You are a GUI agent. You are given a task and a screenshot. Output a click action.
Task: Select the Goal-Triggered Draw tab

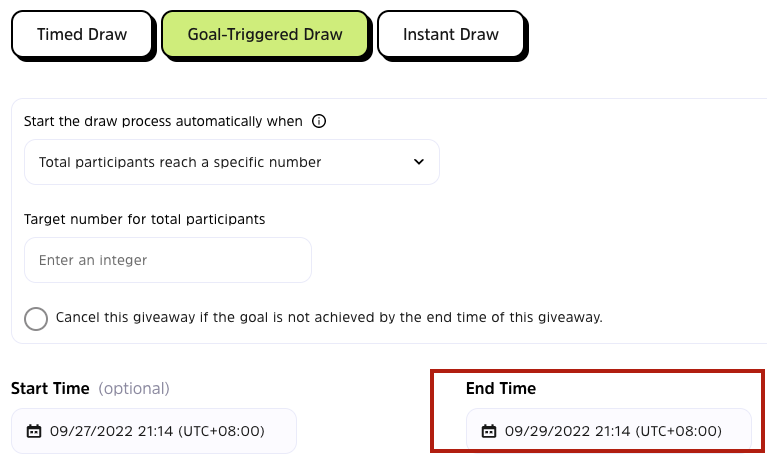pyautogui.click(x=265, y=35)
